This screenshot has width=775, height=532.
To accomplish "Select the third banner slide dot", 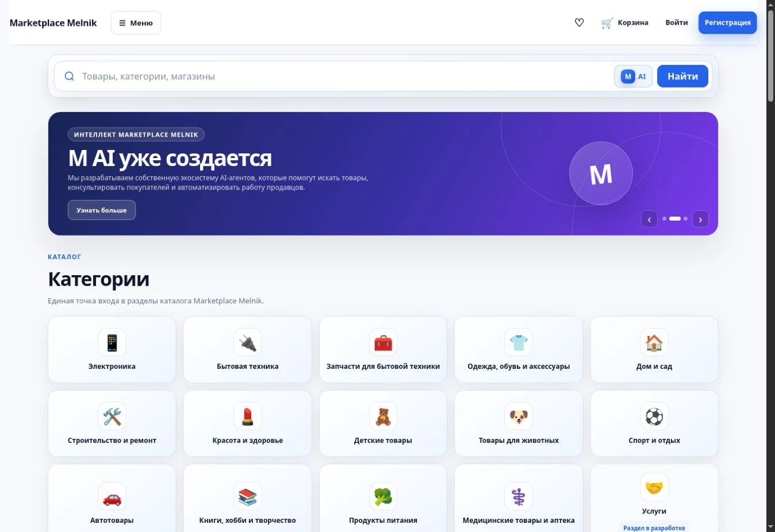I will click(685, 218).
